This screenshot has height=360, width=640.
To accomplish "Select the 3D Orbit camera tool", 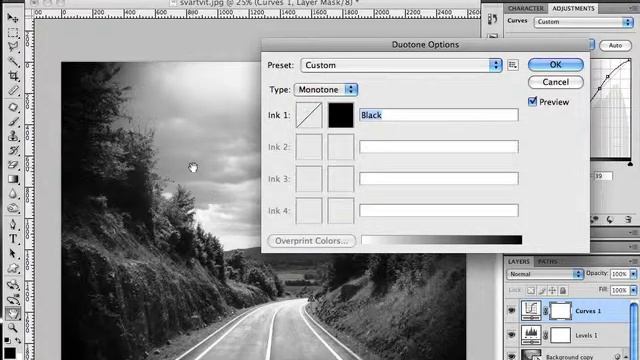I will 13,299.
